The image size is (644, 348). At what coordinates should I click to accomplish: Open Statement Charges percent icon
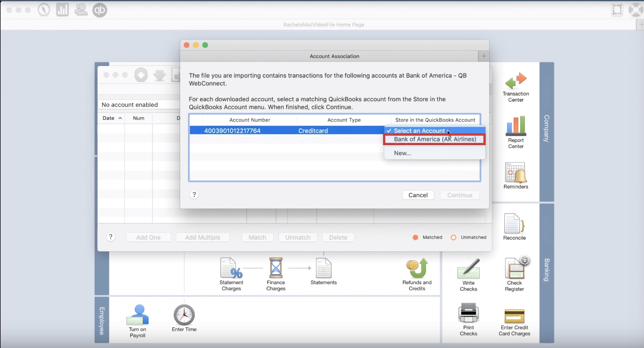[231, 268]
